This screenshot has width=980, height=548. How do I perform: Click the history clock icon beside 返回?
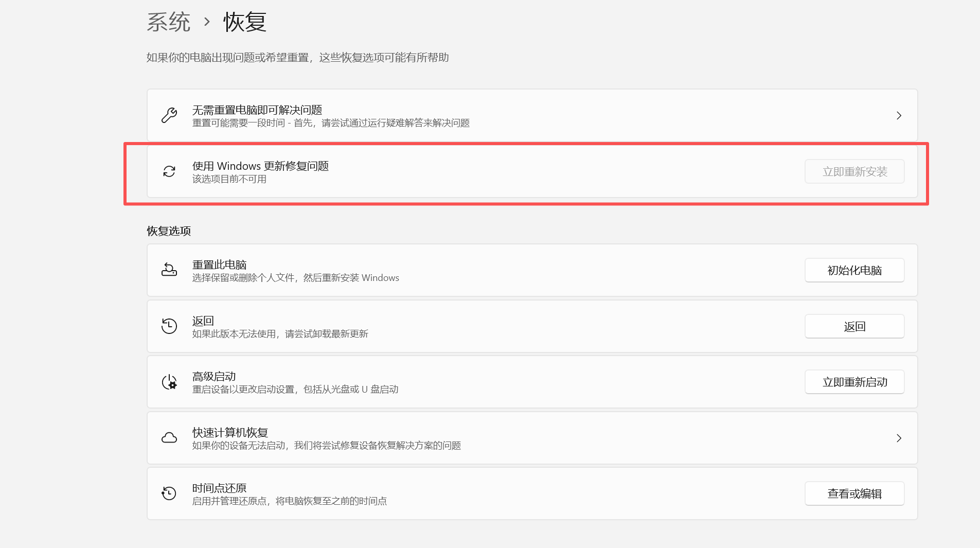pos(169,326)
